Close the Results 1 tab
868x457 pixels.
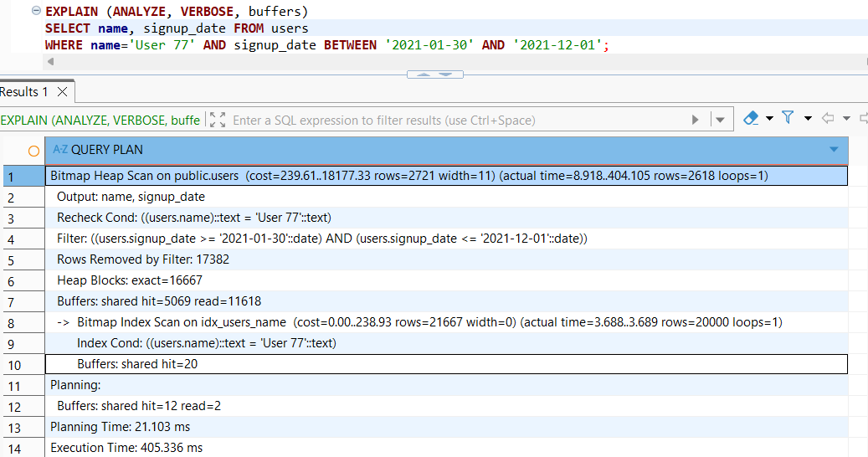(x=63, y=92)
